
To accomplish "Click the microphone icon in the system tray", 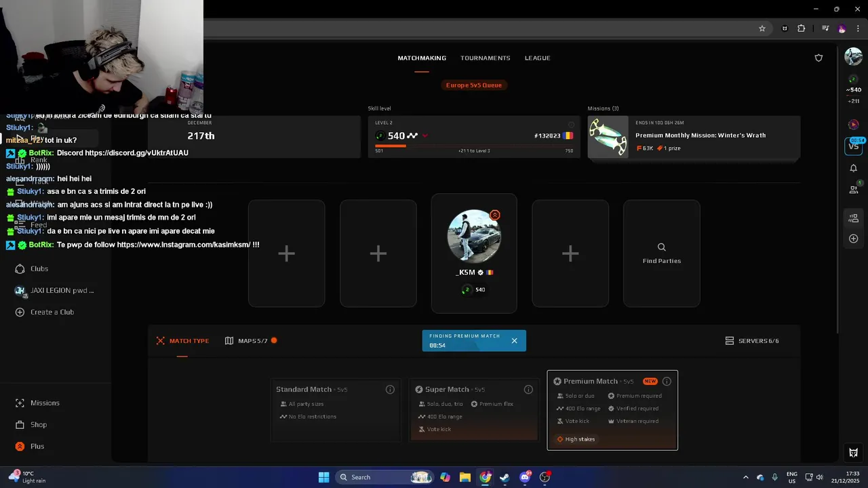I will pyautogui.click(x=774, y=477).
